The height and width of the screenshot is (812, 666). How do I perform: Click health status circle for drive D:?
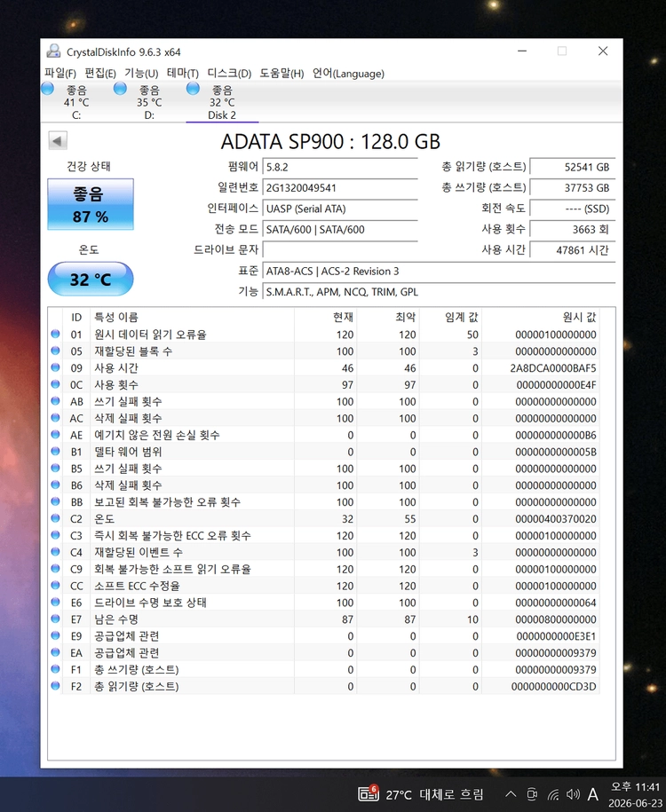(120, 89)
